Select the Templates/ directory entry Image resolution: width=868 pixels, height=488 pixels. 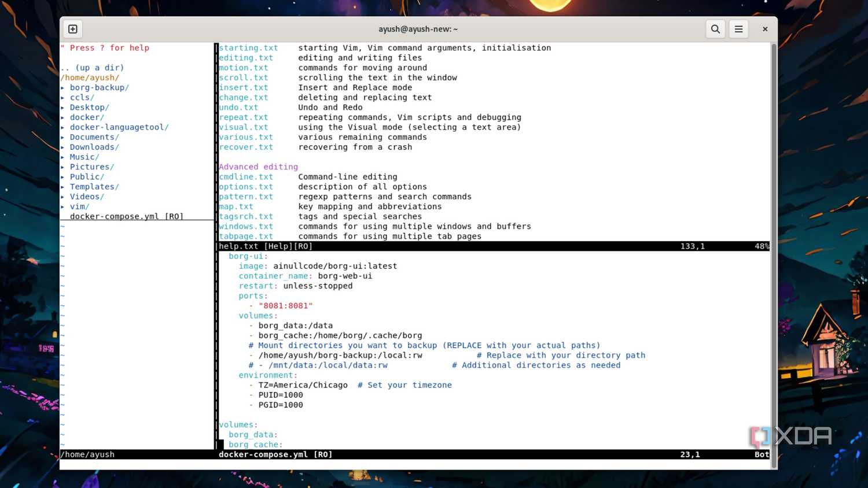click(94, 187)
